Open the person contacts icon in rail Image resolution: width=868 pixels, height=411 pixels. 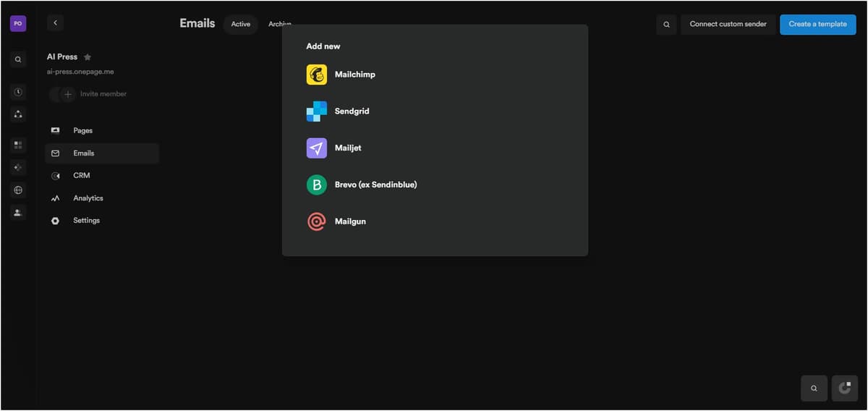point(18,213)
